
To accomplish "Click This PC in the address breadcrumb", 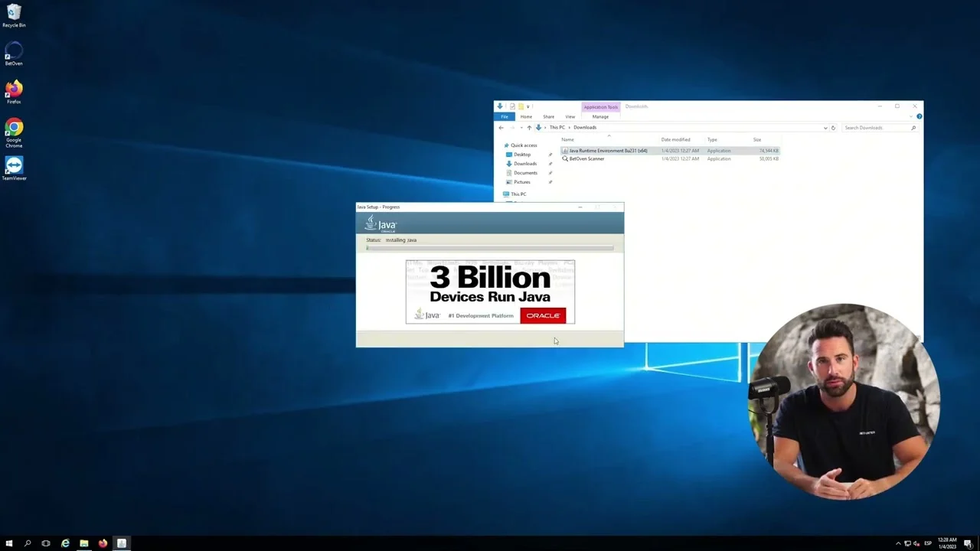I will [557, 128].
